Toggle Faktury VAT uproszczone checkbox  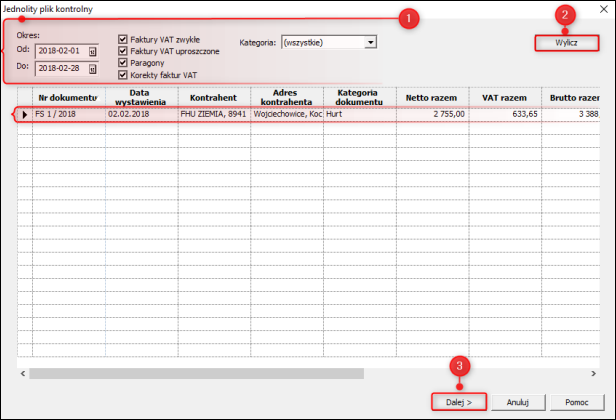(123, 51)
